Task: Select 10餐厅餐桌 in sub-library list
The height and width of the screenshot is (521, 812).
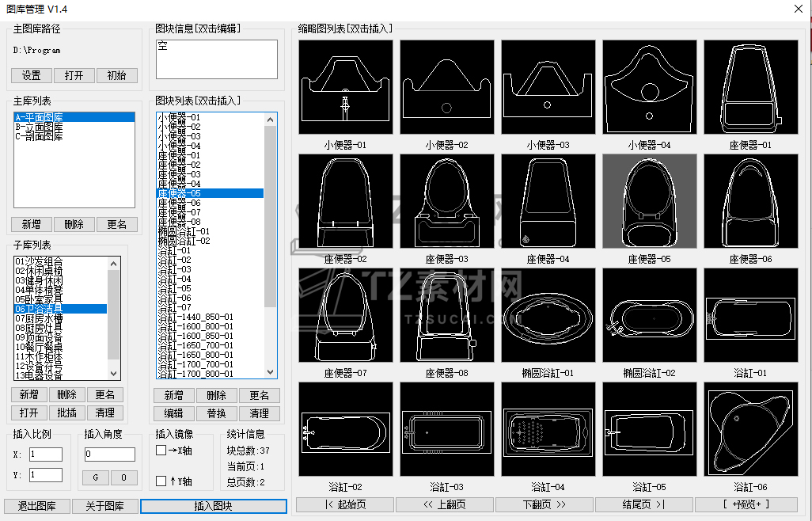Action: click(x=61, y=347)
